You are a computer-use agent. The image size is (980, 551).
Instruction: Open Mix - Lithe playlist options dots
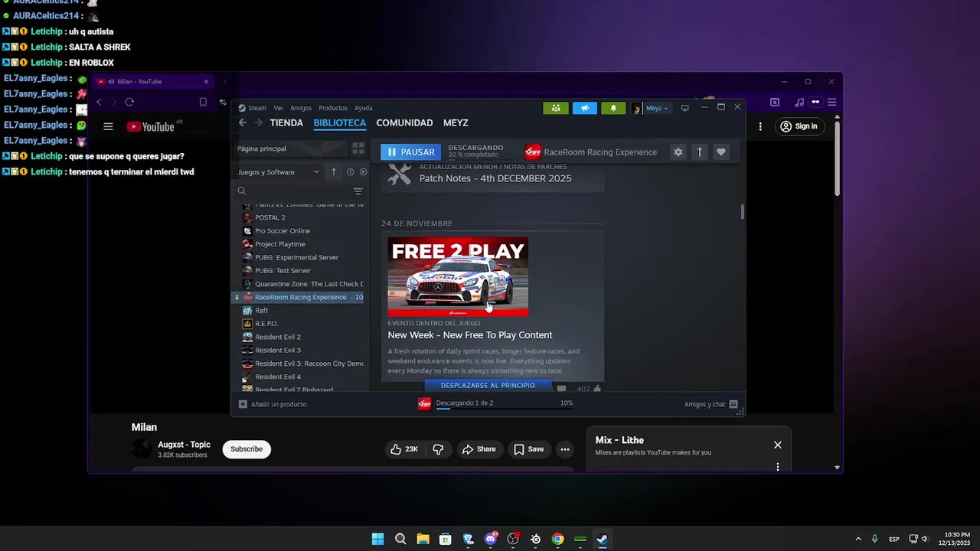click(778, 467)
